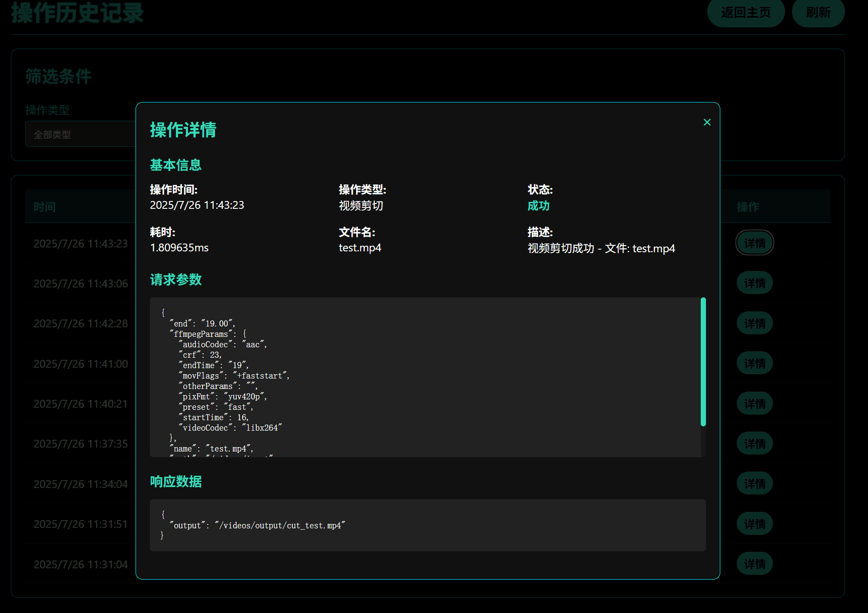Click the 操作 column header

pos(748,207)
